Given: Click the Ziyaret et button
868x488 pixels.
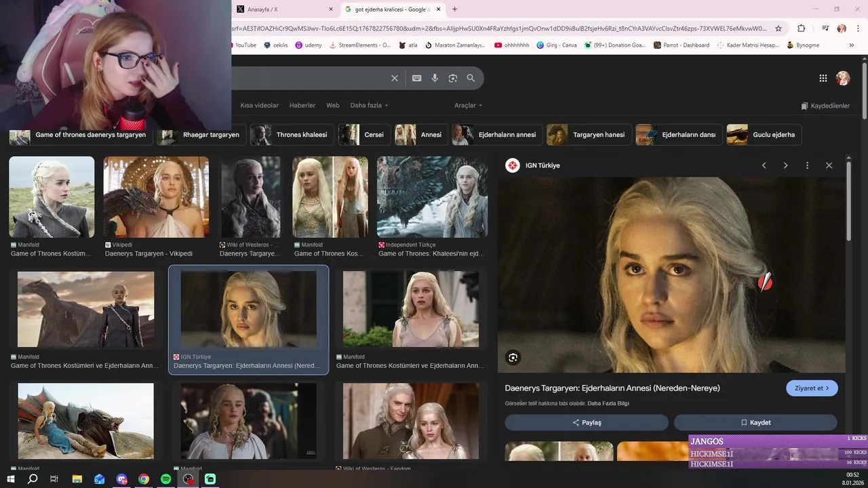Looking at the screenshot, I should click(812, 388).
